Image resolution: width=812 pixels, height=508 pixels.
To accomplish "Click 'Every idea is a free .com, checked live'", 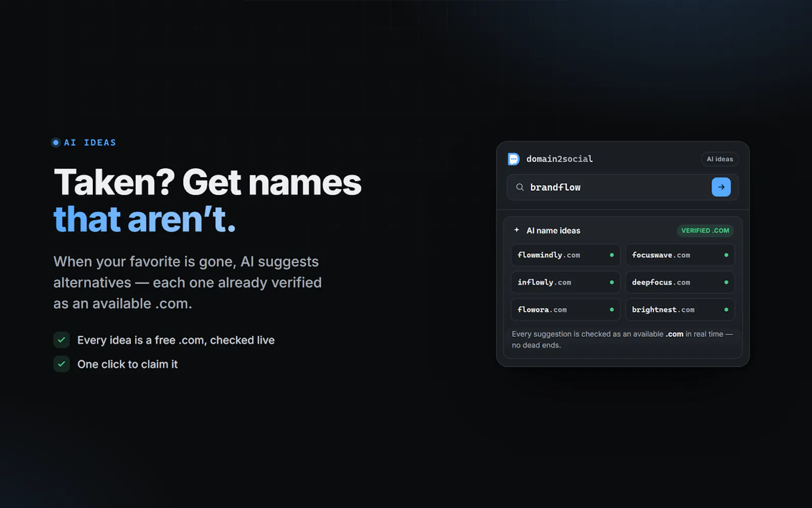I will [x=176, y=340].
